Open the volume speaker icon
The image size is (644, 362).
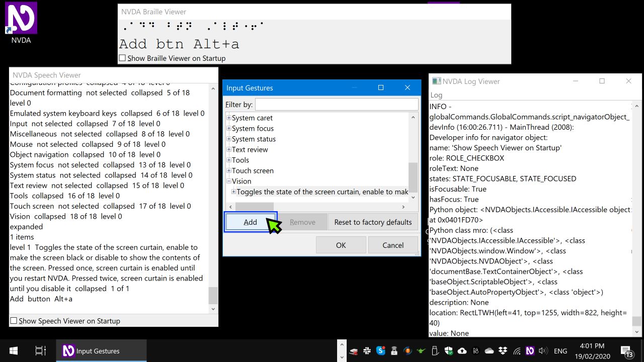543,351
